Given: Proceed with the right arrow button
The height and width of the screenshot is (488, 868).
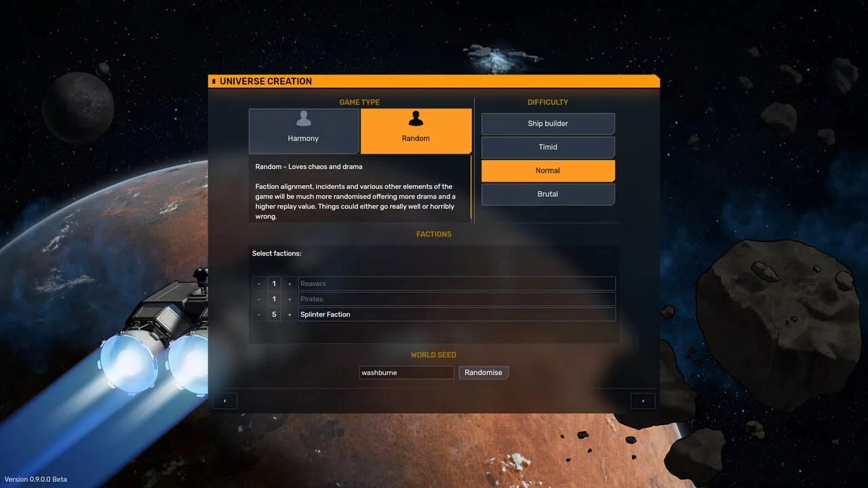Looking at the screenshot, I should (x=643, y=401).
